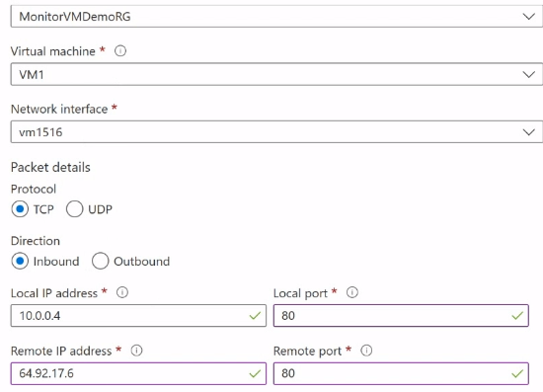Choose Inbound direction option
543x392 pixels.
(20, 261)
